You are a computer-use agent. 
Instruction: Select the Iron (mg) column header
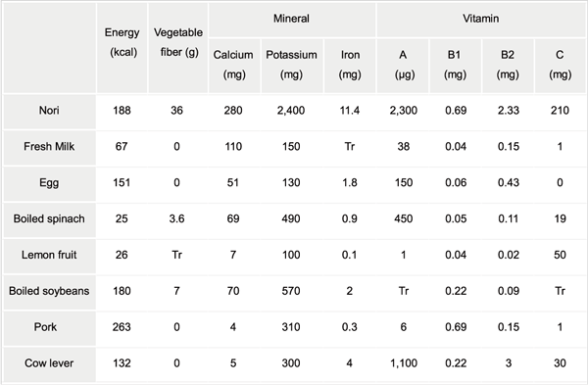[x=350, y=65]
